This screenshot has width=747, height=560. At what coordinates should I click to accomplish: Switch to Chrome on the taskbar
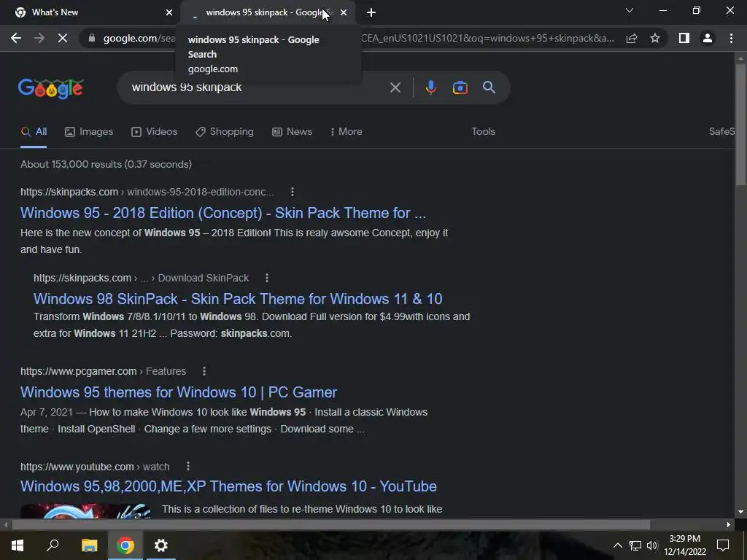[125, 545]
